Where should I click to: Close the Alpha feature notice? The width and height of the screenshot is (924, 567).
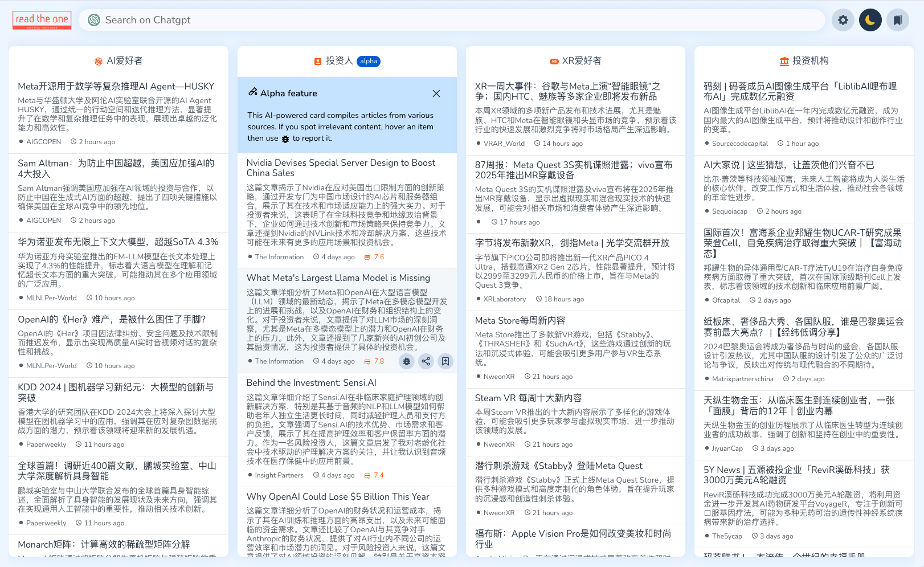point(436,93)
